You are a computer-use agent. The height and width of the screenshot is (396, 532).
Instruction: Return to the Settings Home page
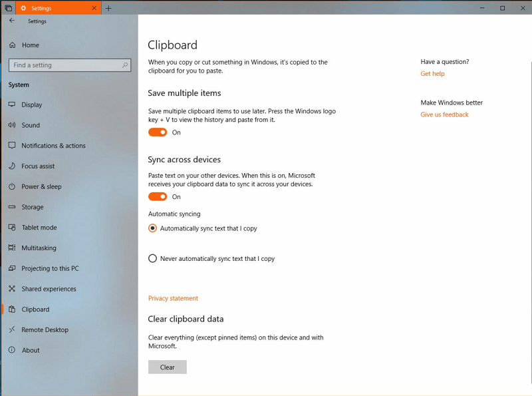[x=30, y=45]
